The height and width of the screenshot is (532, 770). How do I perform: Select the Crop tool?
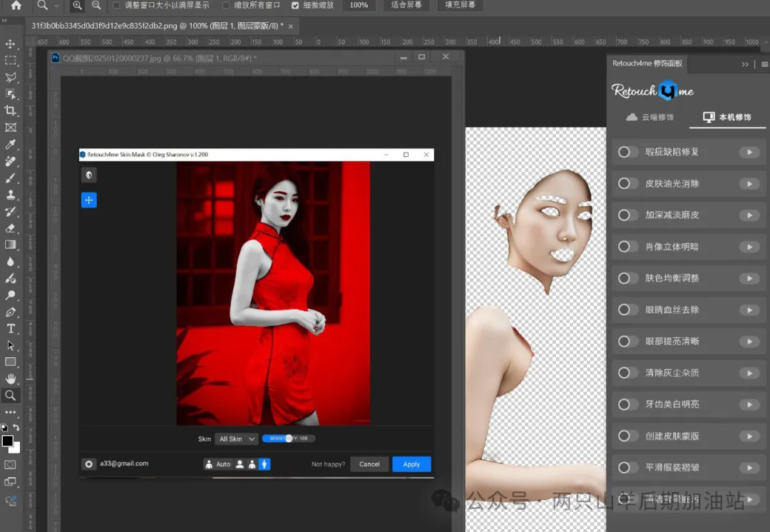(11, 111)
